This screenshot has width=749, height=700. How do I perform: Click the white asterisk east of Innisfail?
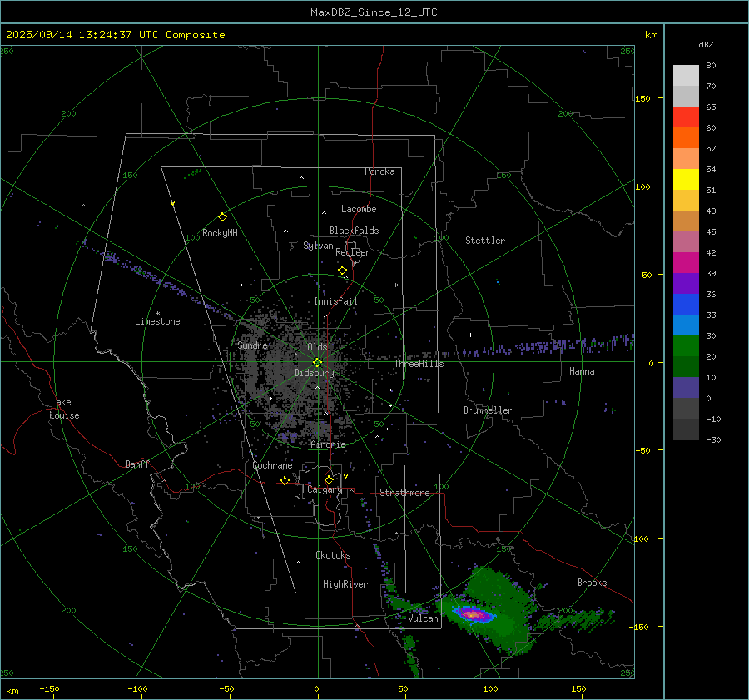pyautogui.click(x=395, y=285)
